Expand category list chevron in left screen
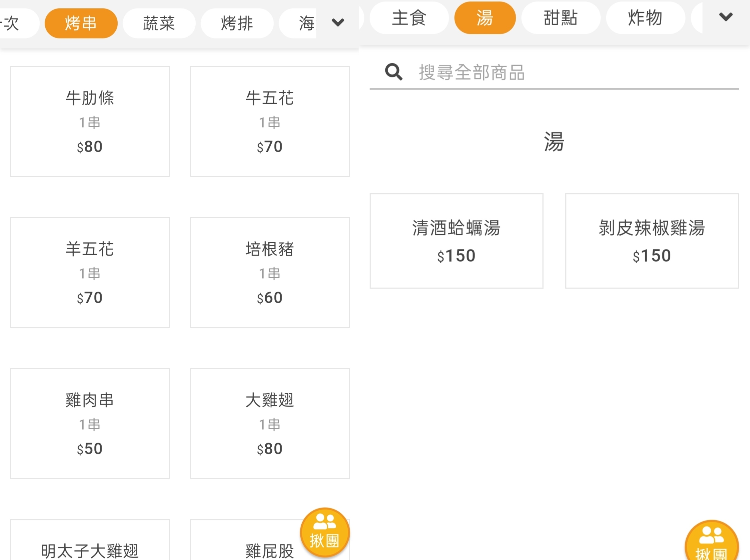 click(338, 22)
